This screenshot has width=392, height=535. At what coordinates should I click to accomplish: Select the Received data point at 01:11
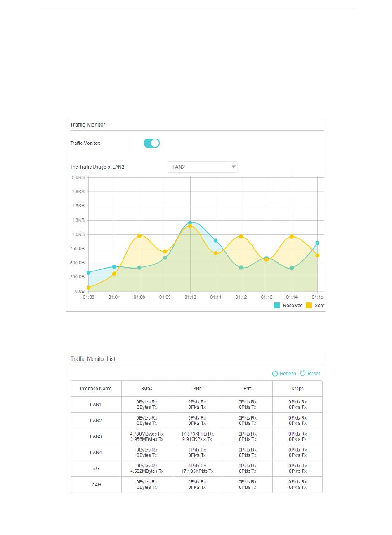click(x=215, y=240)
